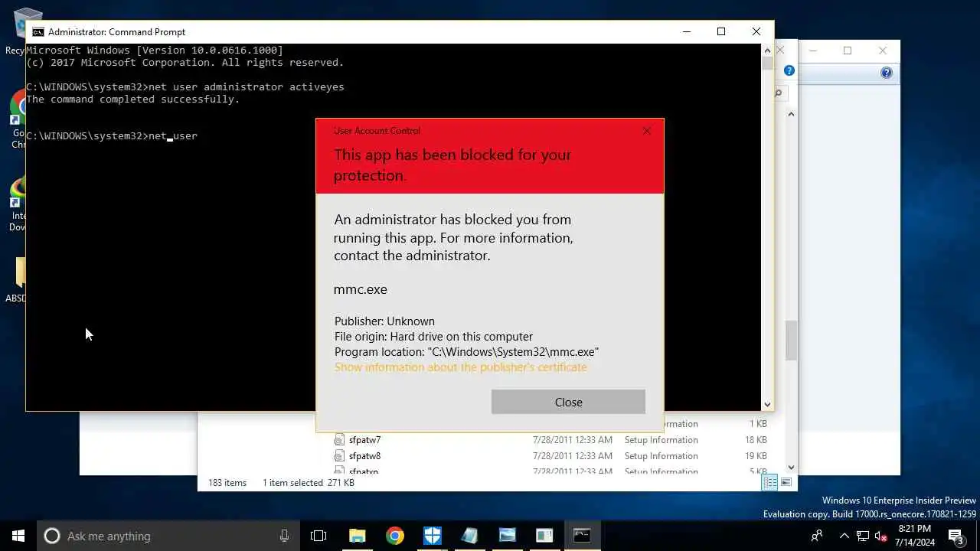Launch Google Chrome from the taskbar
Viewport: 980px width, 551px height.
pos(395,536)
